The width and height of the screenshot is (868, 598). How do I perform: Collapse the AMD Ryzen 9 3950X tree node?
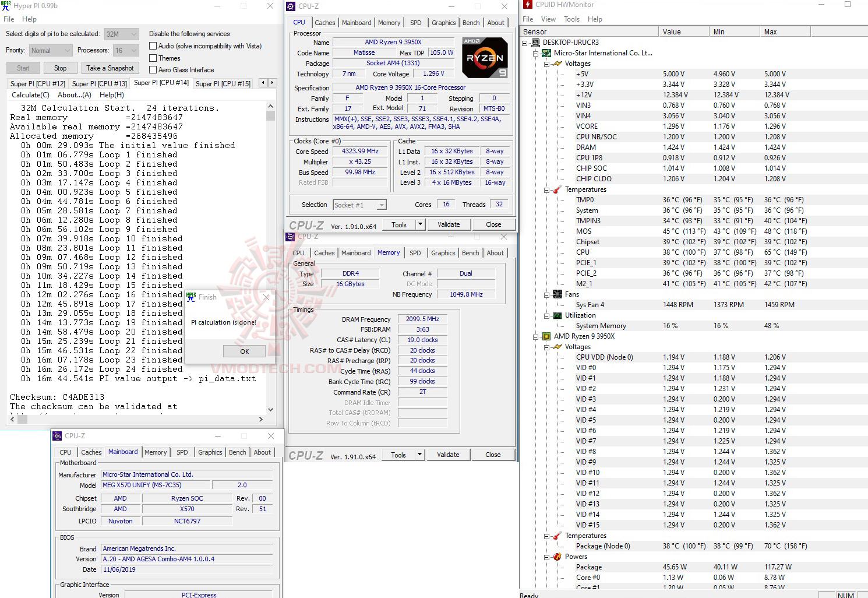[537, 336]
